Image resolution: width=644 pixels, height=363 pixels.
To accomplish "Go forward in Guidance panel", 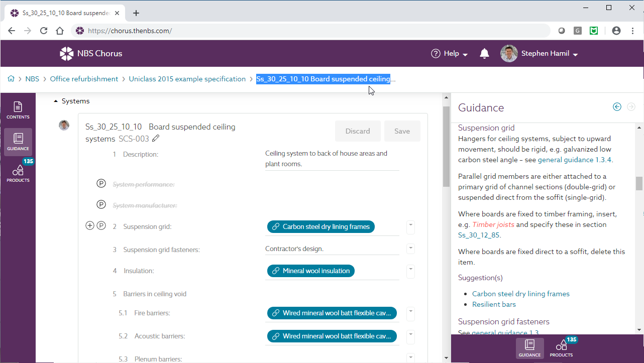I will pyautogui.click(x=631, y=106).
